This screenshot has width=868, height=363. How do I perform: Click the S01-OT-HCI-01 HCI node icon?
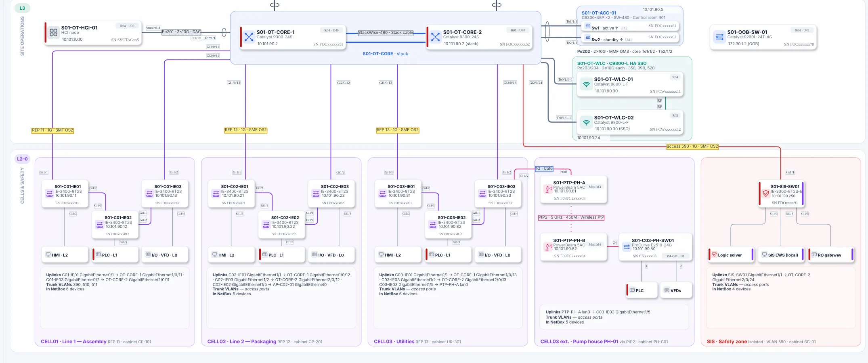(x=53, y=33)
